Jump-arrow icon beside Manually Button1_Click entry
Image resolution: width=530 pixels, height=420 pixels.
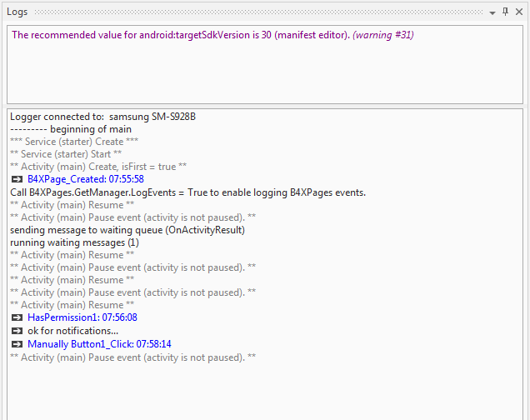tap(17, 344)
